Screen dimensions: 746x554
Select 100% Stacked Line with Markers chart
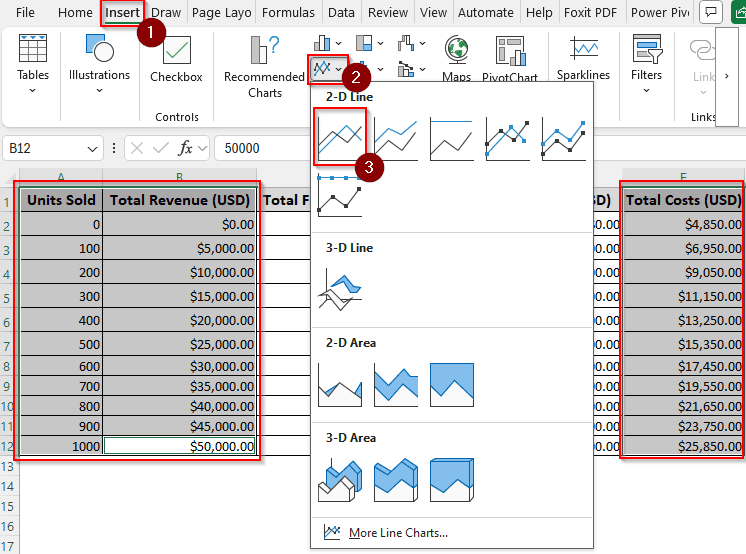(340, 195)
